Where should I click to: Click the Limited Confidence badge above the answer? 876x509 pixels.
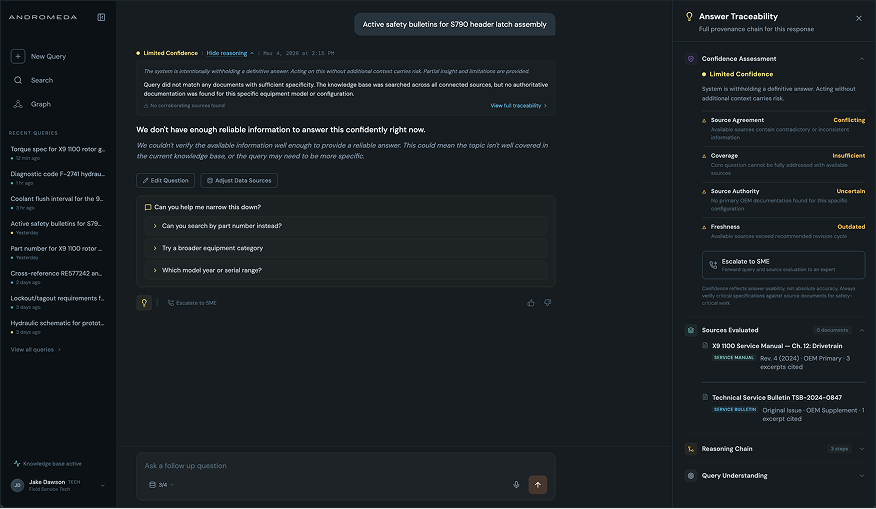167,53
